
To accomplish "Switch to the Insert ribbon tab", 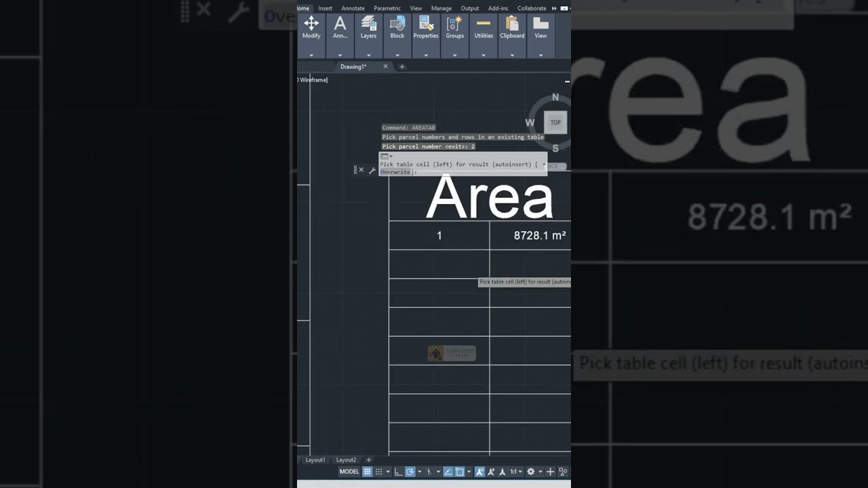I will [x=325, y=8].
